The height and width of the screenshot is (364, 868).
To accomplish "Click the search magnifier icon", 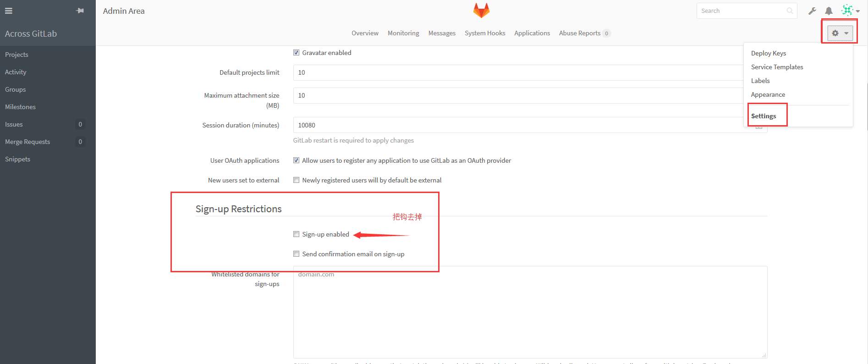I will (790, 11).
